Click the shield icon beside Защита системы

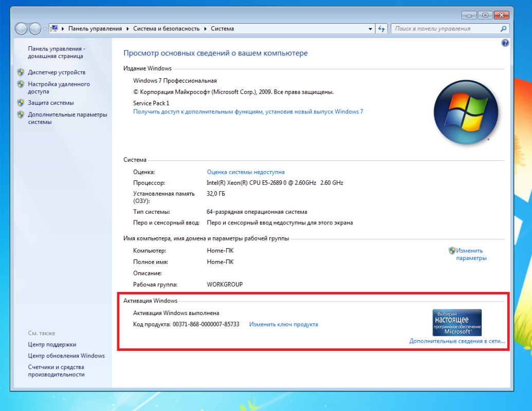click(x=21, y=103)
